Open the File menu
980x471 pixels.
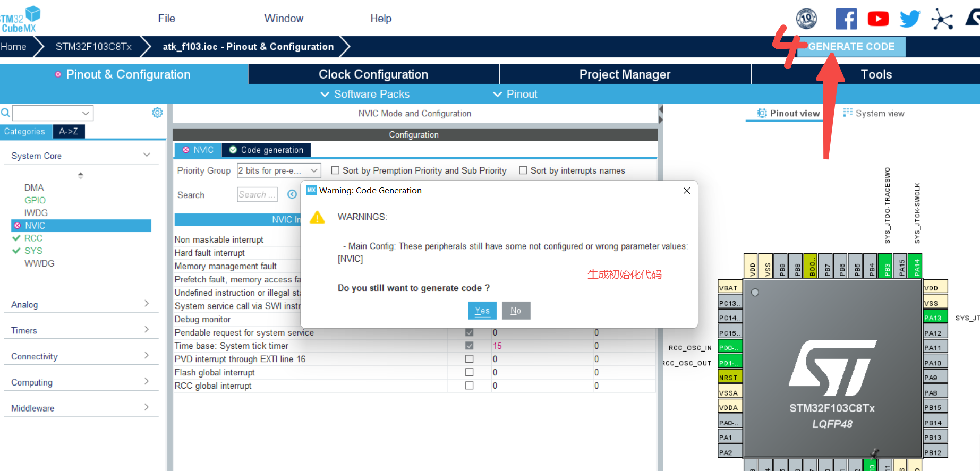pos(166,19)
